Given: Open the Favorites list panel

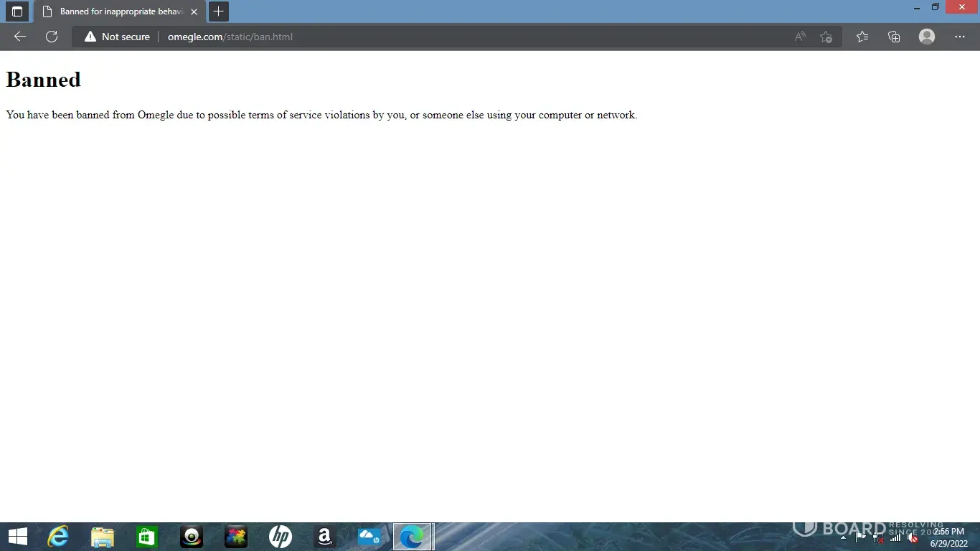Looking at the screenshot, I should tap(862, 37).
